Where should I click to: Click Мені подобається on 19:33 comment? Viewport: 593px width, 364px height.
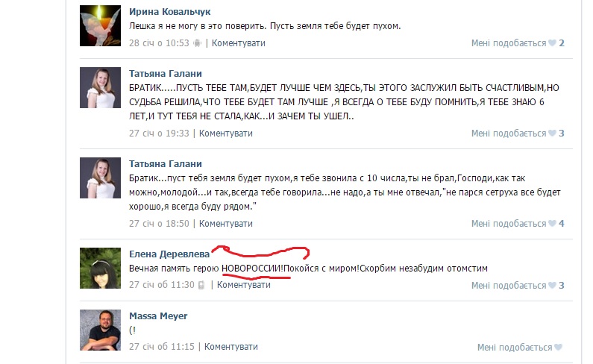coord(509,134)
